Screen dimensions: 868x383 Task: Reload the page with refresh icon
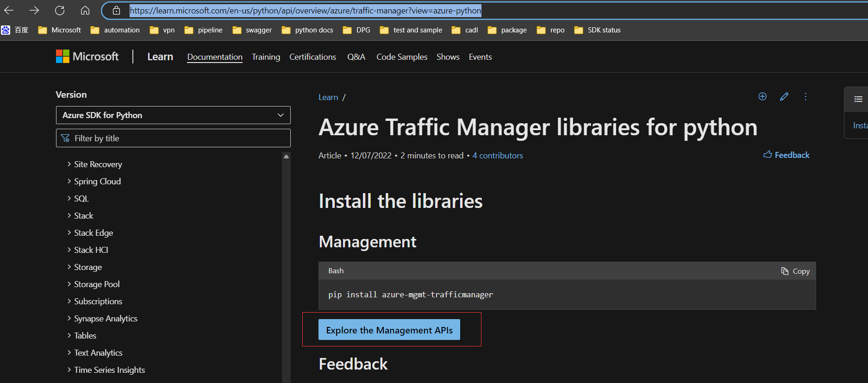point(60,10)
